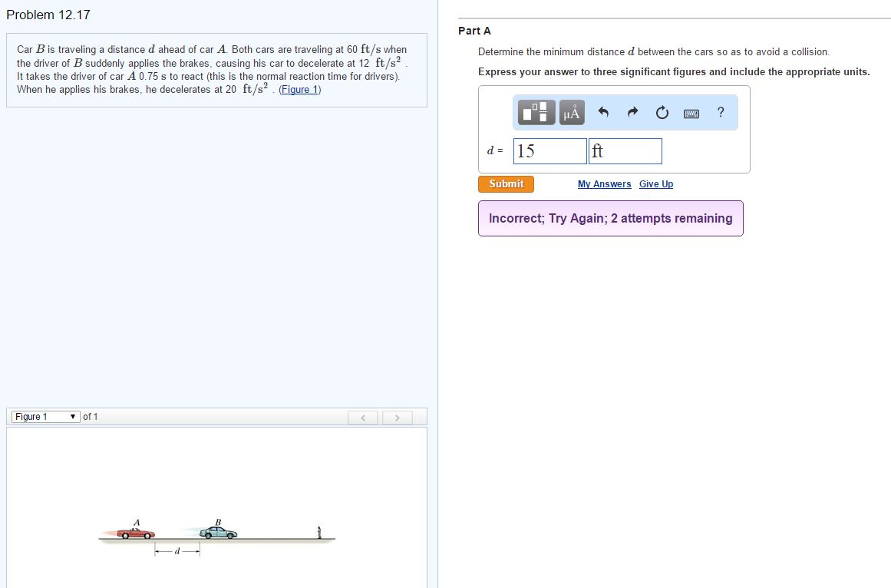Click the Give Up link
This screenshot has width=891, height=588.
click(656, 183)
